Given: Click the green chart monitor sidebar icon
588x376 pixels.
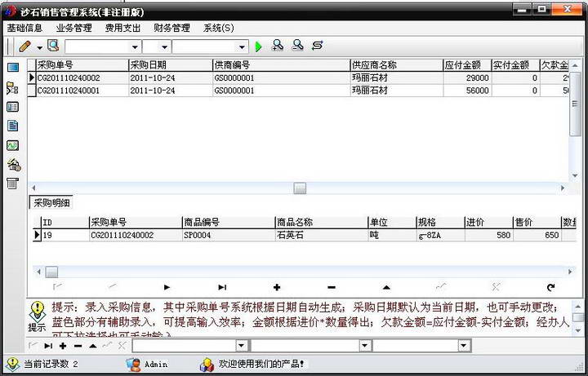Looking at the screenshot, I should click(x=13, y=145).
